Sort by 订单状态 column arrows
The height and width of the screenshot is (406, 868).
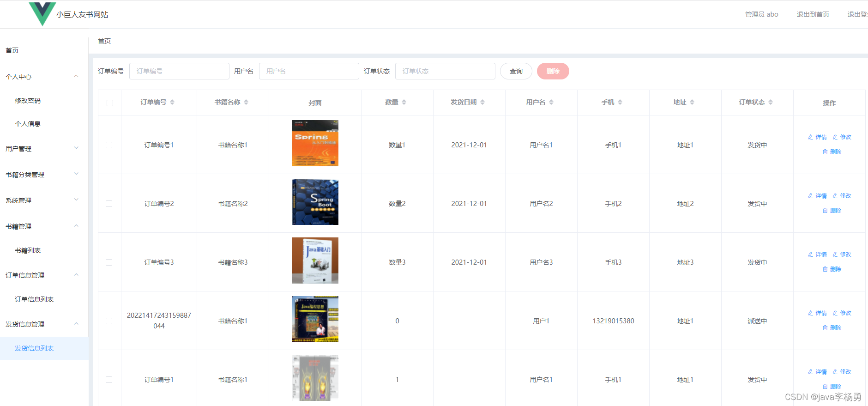click(771, 102)
